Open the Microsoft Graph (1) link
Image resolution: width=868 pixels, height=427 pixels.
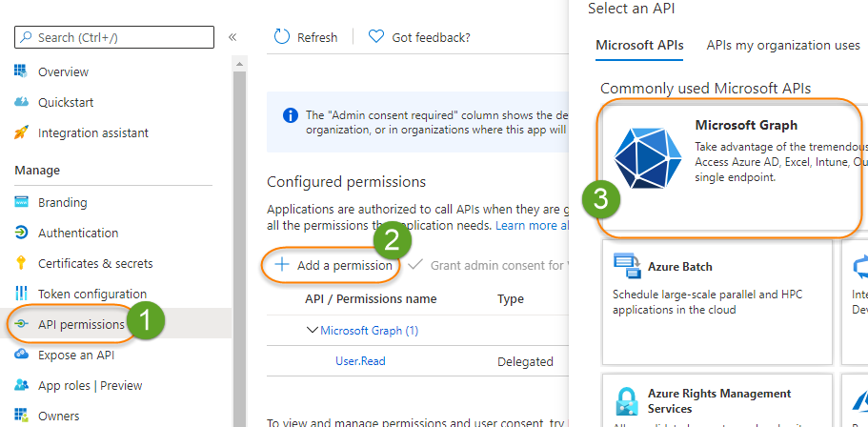coord(370,331)
